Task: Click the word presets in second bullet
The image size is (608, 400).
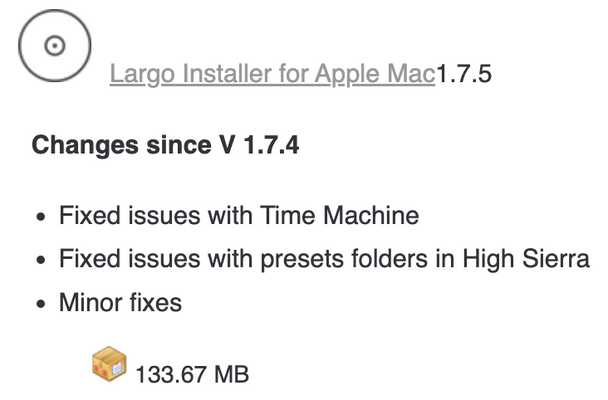Action: point(302,259)
